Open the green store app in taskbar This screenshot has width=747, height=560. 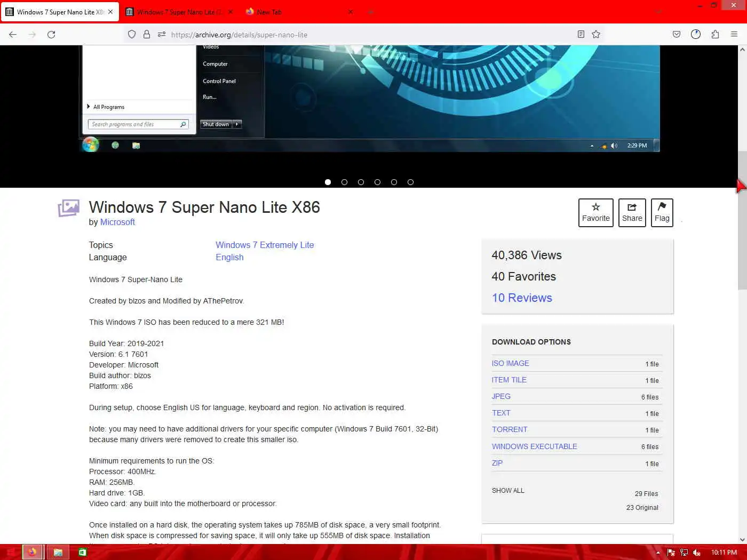tap(82, 553)
